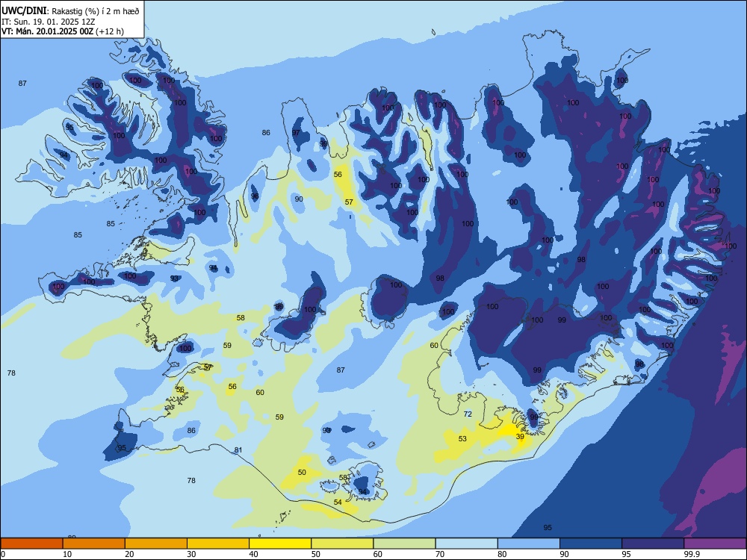Click the 0–10 dark orange legend swatch
Image resolution: width=747 pixels, height=560 pixels.
coord(31,544)
